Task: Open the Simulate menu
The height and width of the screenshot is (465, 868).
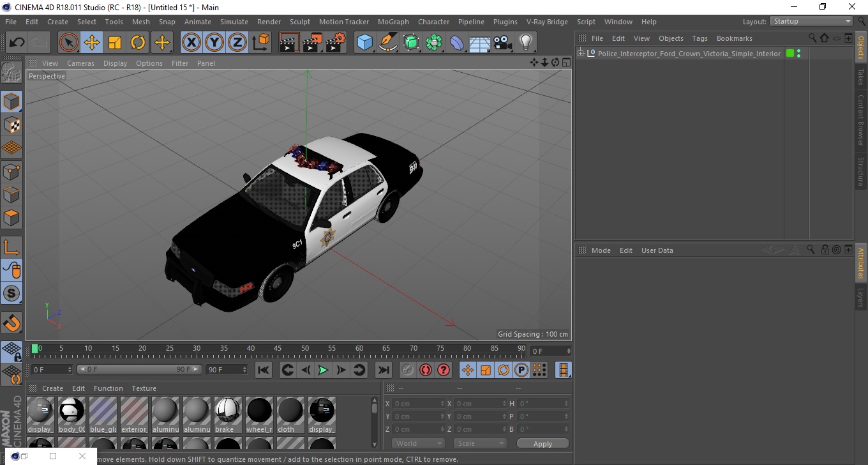Action: (x=234, y=22)
